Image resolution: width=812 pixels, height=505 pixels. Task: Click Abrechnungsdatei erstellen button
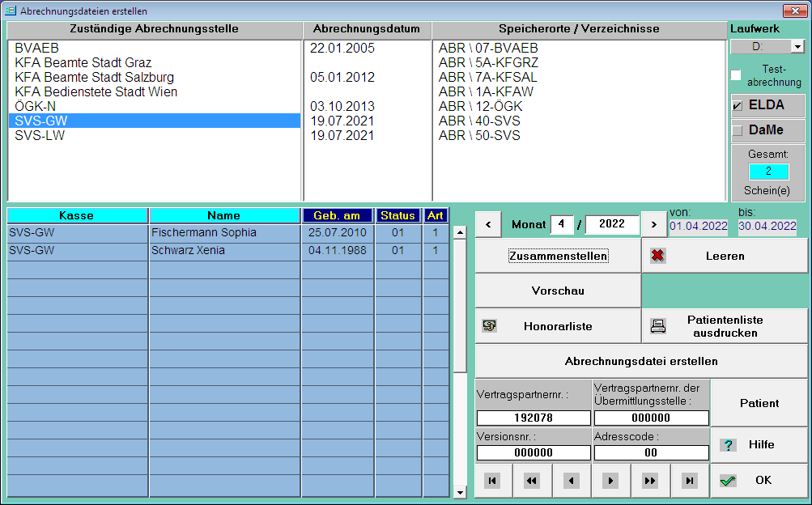pyautogui.click(x=641, y=361)
